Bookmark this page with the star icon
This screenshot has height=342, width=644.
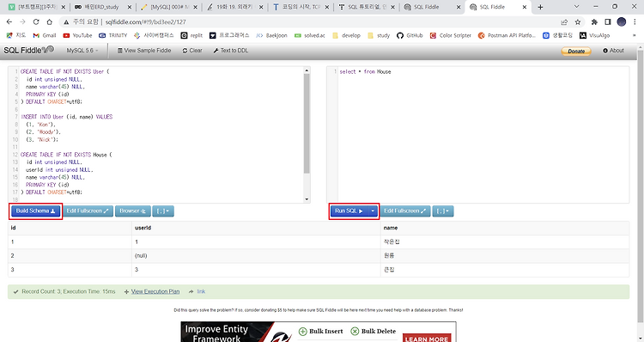[x=578, y=21]
